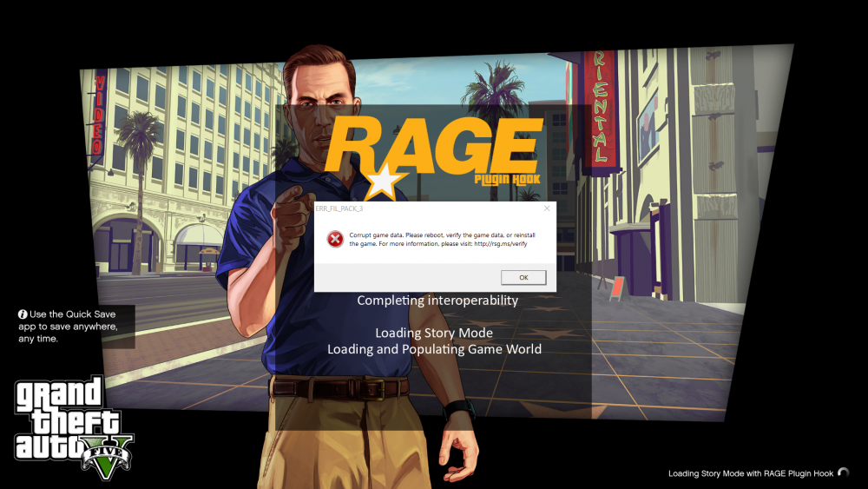This screenshot has width=868, height=489.
Task: Click the Grand Theft Auto V logo
Action: click(x=74, y=427)
